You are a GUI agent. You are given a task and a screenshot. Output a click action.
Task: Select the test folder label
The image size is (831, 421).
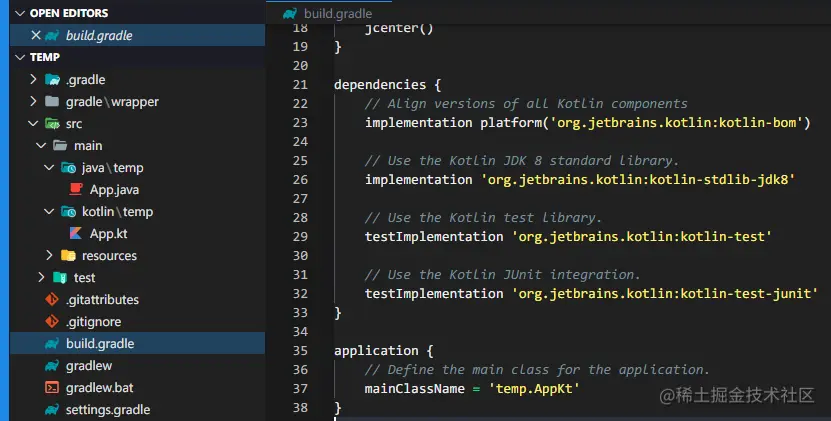84,278
